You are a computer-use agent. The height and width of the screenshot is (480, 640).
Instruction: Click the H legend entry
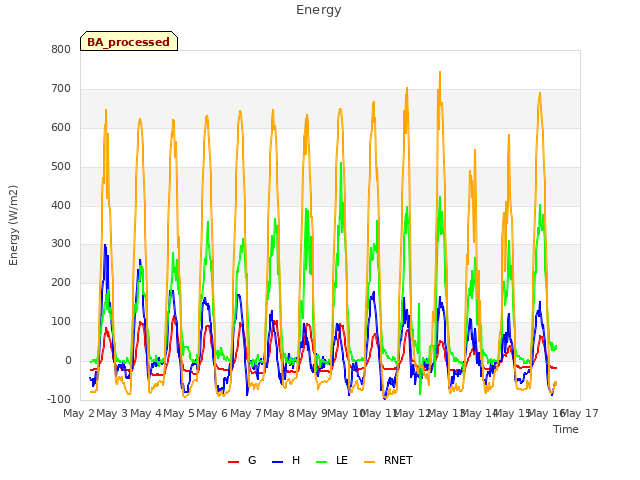pyautogui.click(x=286, y=460)
